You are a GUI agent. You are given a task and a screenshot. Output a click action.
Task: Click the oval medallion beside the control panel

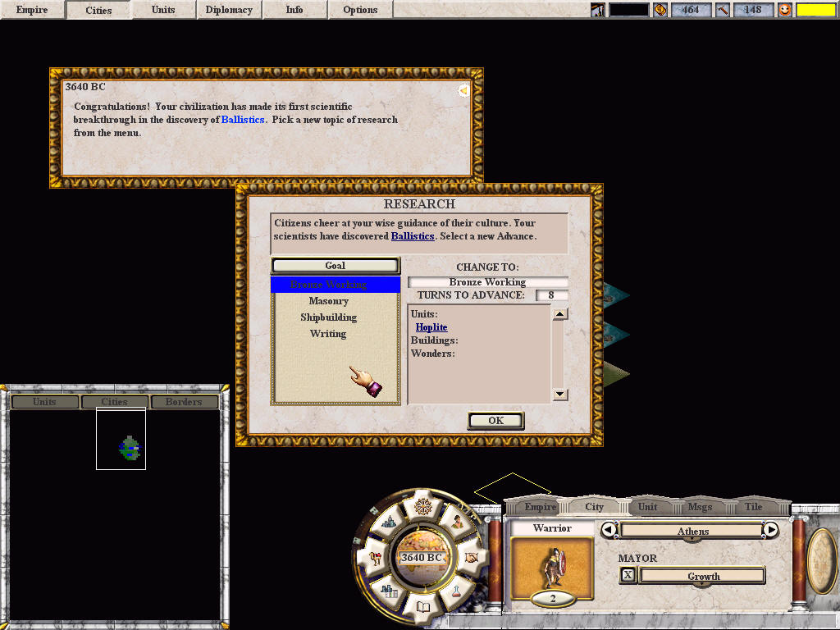[x=823, y=561]
